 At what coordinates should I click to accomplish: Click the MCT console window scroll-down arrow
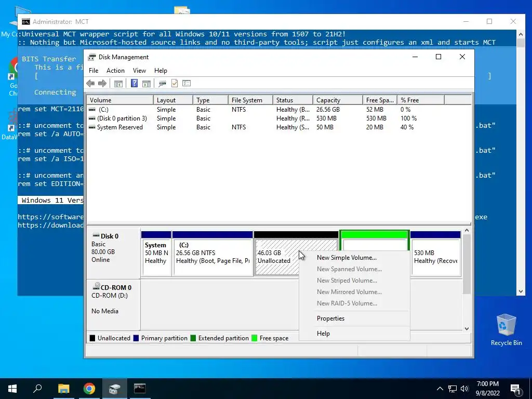[521, 291]
